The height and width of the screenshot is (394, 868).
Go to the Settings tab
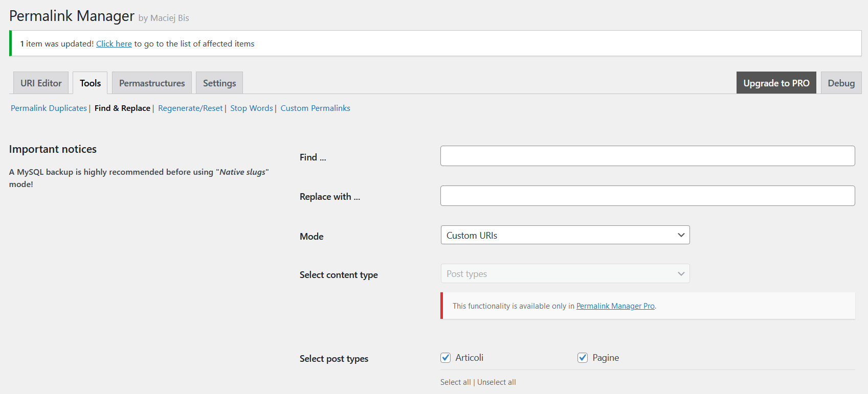pyautogui.click(x=219, y=83)
